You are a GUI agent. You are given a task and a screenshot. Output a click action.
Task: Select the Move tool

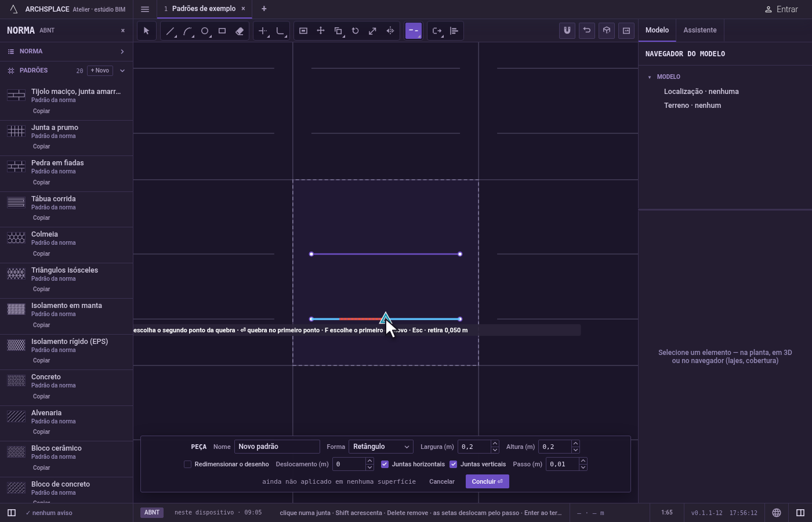click(x=321, y=31)
